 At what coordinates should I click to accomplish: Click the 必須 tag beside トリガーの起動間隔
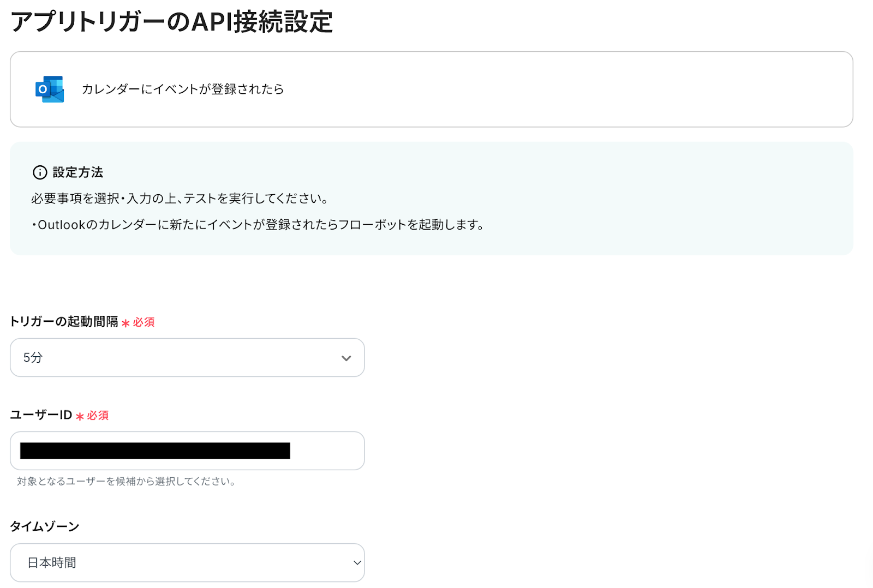pos(144,322)
